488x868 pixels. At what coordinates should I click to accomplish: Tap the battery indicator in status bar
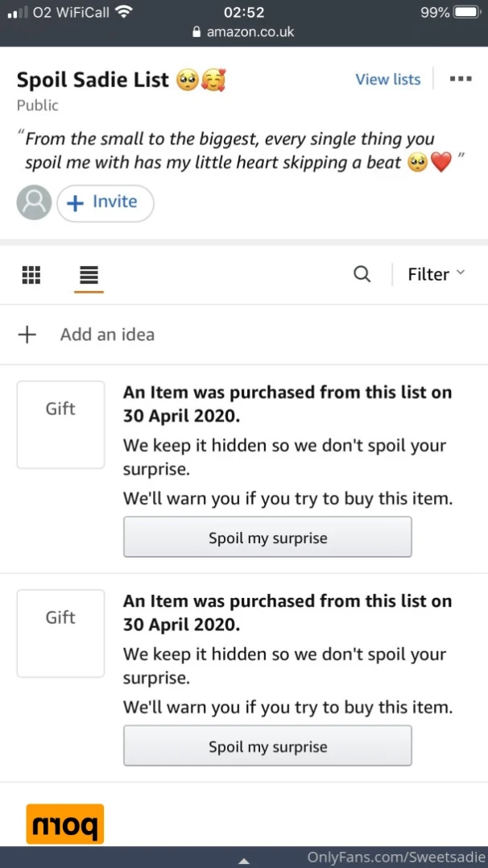(x=466, y=12)
